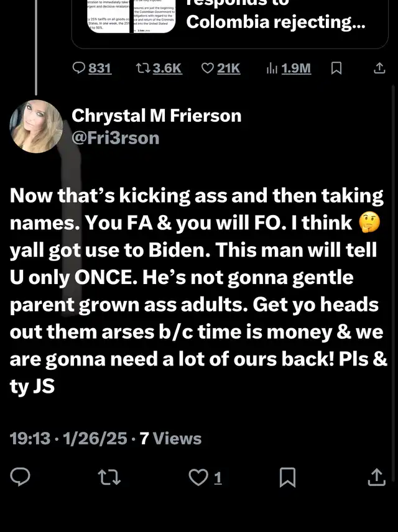This screenshot has height=532, width=398.
Task: Open the Chrystal M Frierson display name
Action: [x=157, y=116]
